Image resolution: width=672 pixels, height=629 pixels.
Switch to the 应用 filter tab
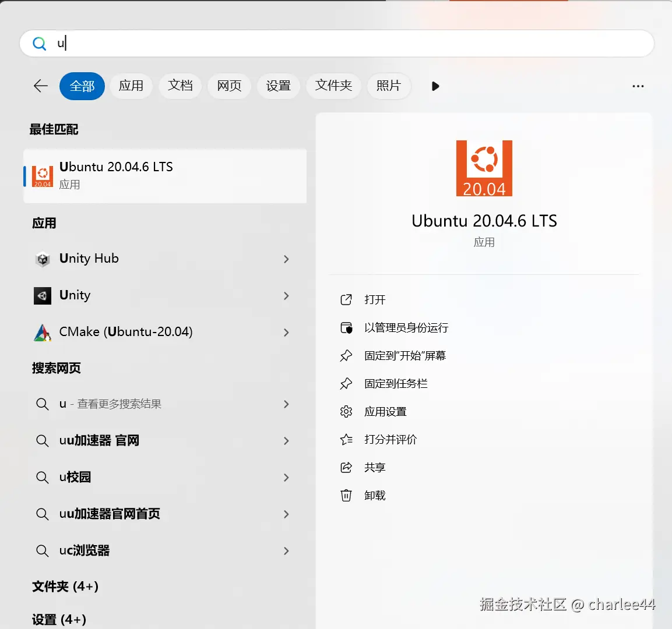(131, 86)
